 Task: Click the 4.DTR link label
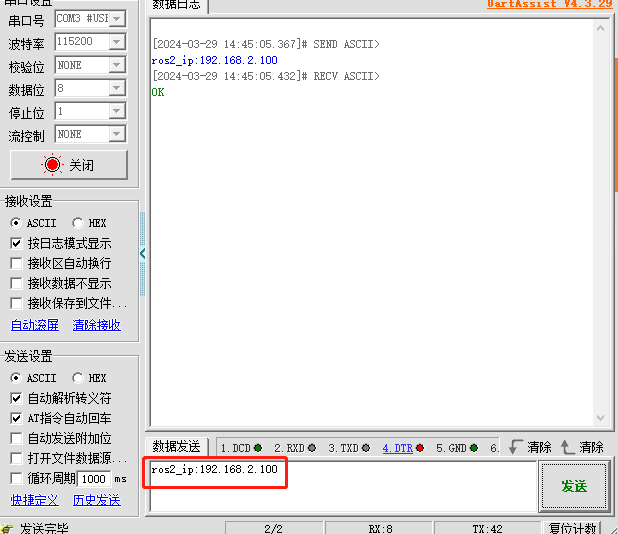pyautogui.click(x=398, y=448)
